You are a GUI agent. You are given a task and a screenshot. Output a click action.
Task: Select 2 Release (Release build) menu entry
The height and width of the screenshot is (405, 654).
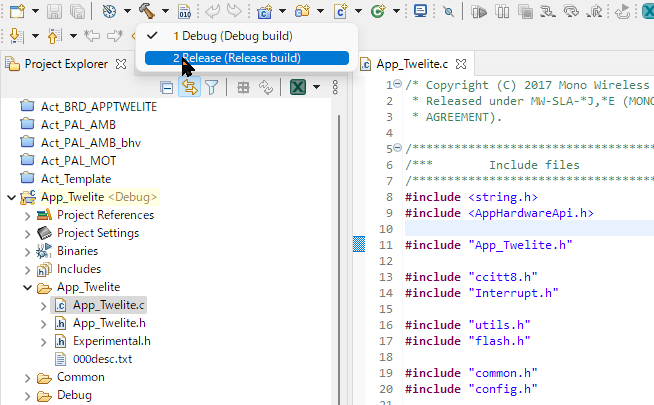(247, 58)
